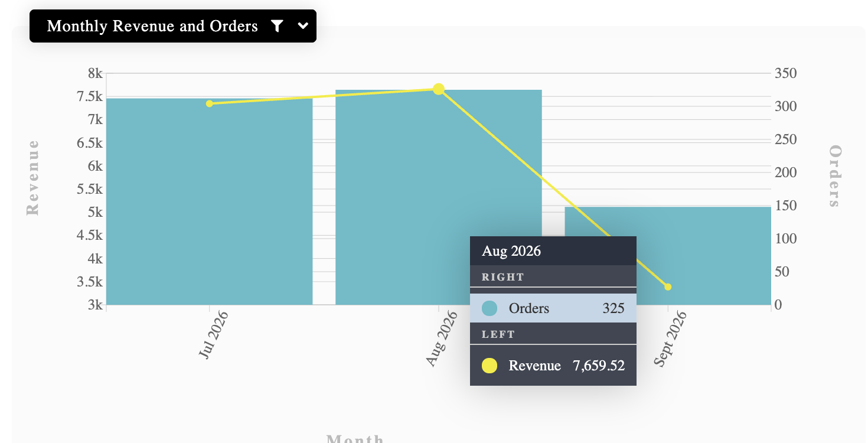Select the Aug 2026 revenue bar

[x=439, y=197]
